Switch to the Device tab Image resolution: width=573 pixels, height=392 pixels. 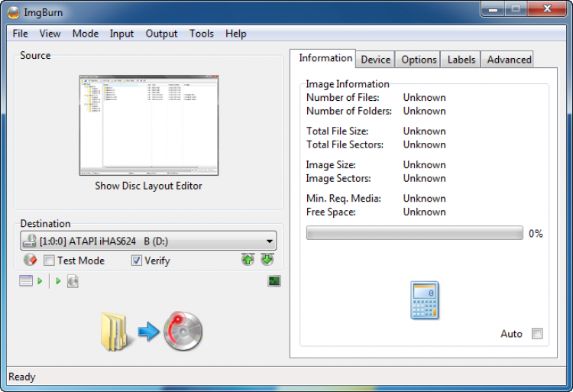pyautogui.click(x=375, y=60)
